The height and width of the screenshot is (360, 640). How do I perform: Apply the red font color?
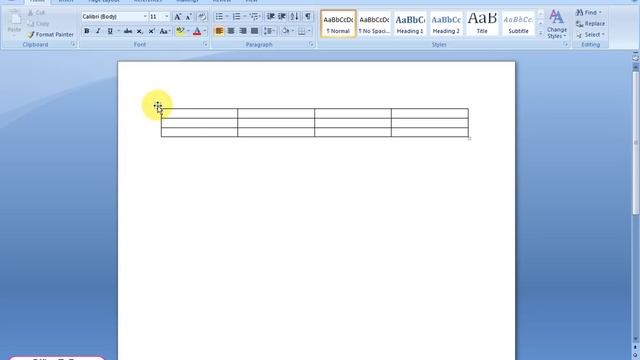[x=197, y=31]
